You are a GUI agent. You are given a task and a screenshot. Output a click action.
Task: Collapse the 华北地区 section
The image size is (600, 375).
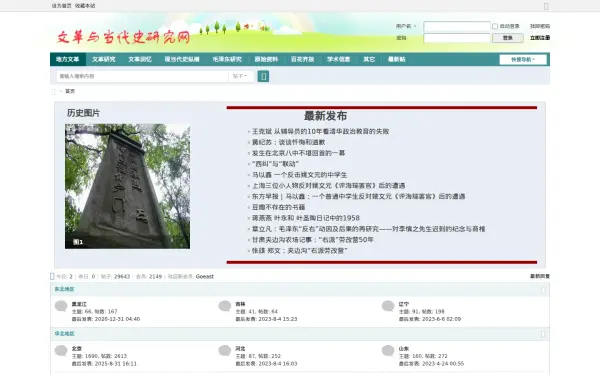pyautogui.click(x=543, y=334)
